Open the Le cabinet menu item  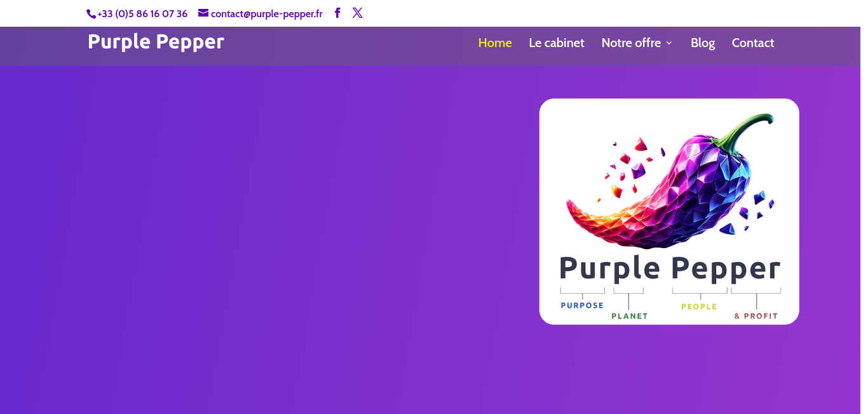557,43
